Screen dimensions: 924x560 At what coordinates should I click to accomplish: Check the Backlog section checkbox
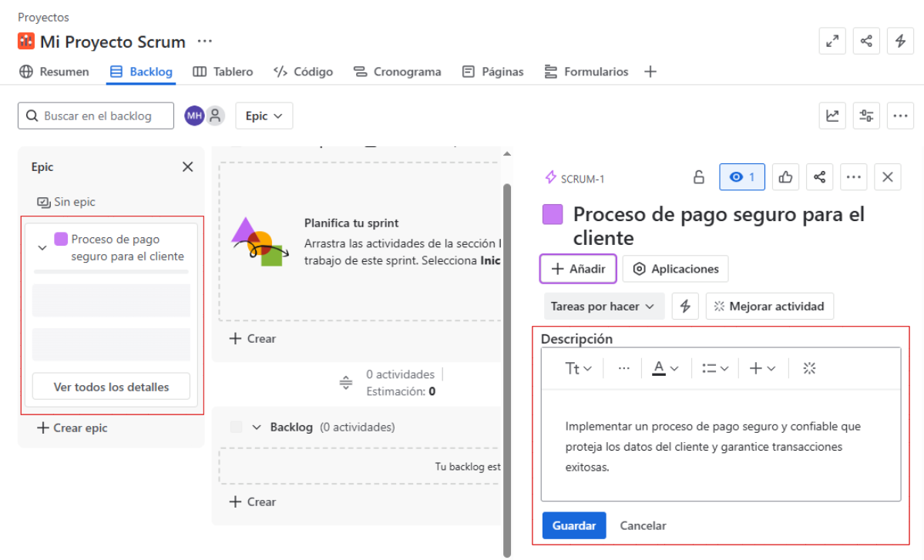coord(237,427)
